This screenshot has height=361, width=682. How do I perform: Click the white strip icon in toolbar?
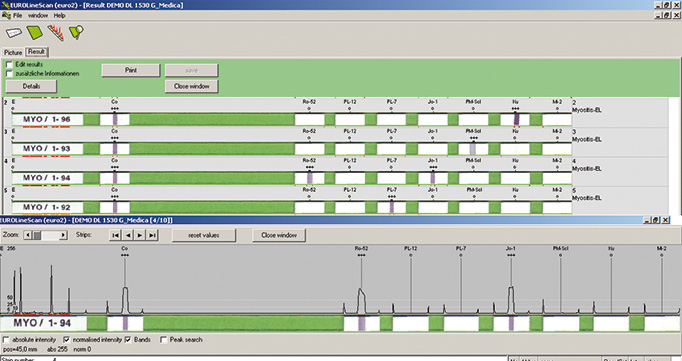[13, 33]
